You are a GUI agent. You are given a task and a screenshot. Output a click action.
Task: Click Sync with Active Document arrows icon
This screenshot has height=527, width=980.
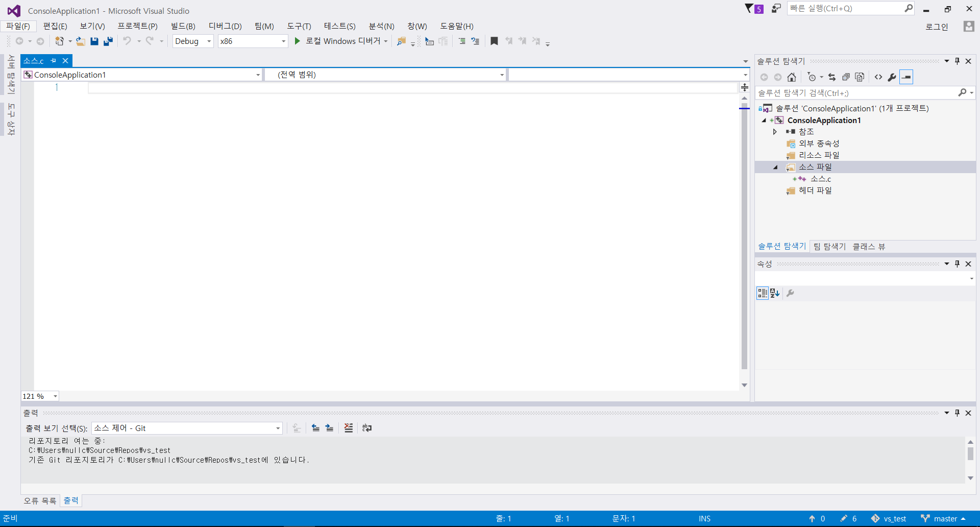832,77
